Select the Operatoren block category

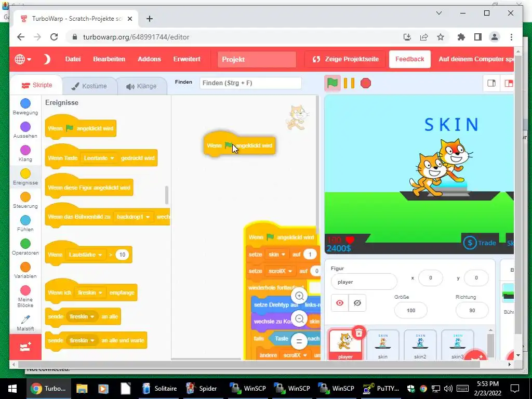[25, 247]
